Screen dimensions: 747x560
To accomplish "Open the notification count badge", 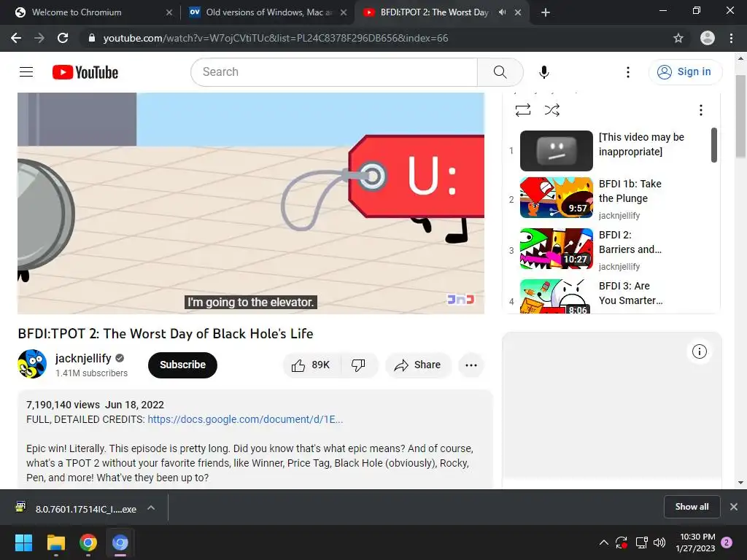I will pyautogui.click(x=727, y=542).
